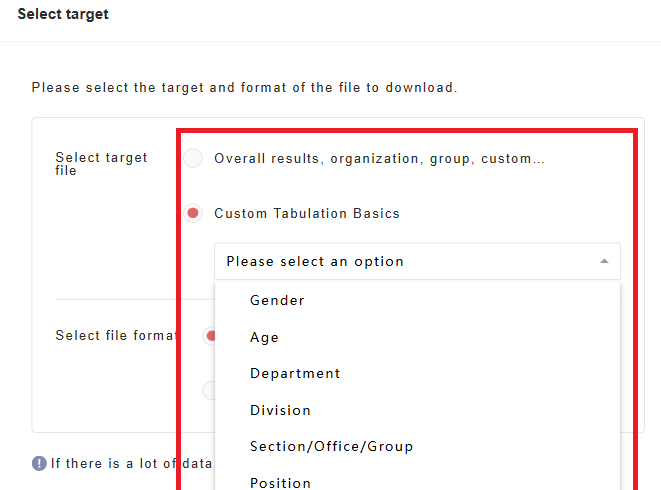Pick Age in the option list
This screenshot has height=490, width=661.
(x=264, y=337)
